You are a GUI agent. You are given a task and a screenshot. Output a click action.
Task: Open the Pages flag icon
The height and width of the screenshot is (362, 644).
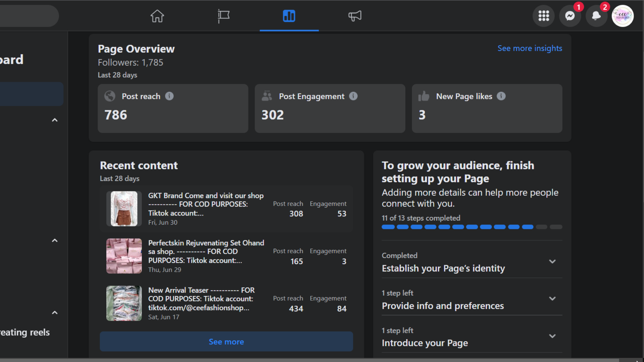pyautogui.click(x=223, y=16)
